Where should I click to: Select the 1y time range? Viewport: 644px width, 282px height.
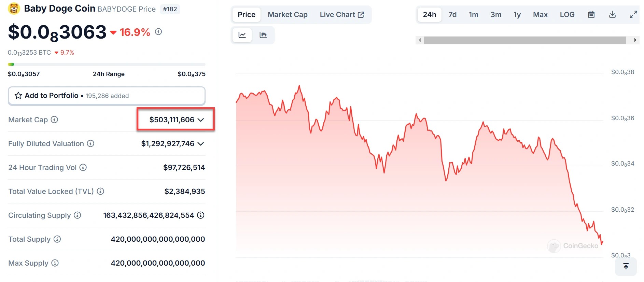click(517, 15)
